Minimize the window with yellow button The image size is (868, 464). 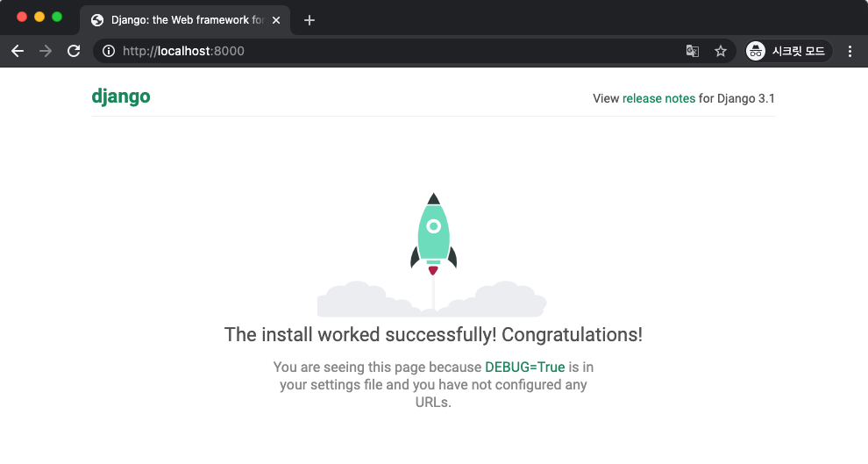pos(39,17)
